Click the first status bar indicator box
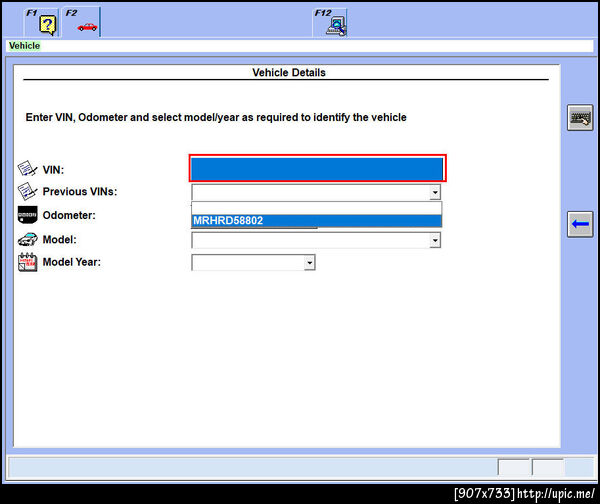This screenshot has height=504, width=600. click(514, 467)
